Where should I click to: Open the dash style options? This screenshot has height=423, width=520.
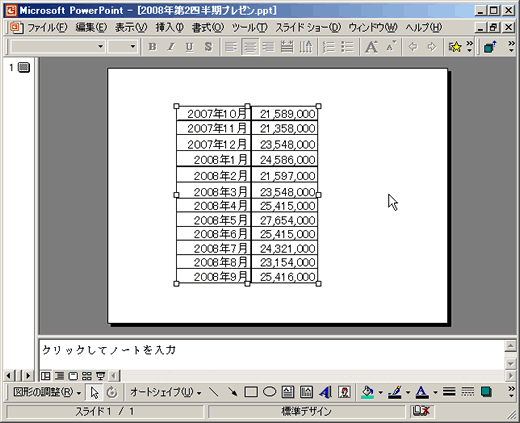[468, 392]
